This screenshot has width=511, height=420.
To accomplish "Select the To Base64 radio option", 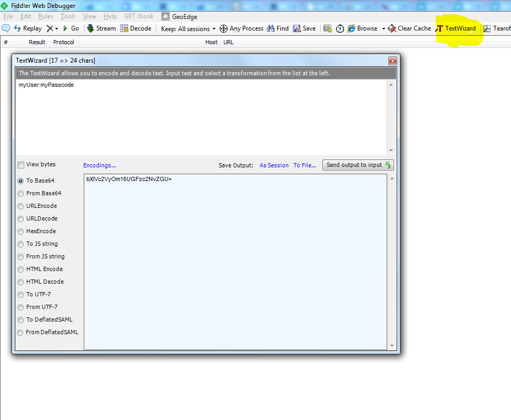I will [x=21, y=181].
